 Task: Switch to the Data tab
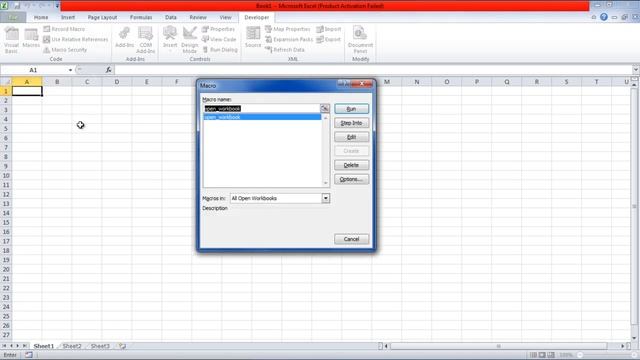pyautogui.click(x=171, y=17)
